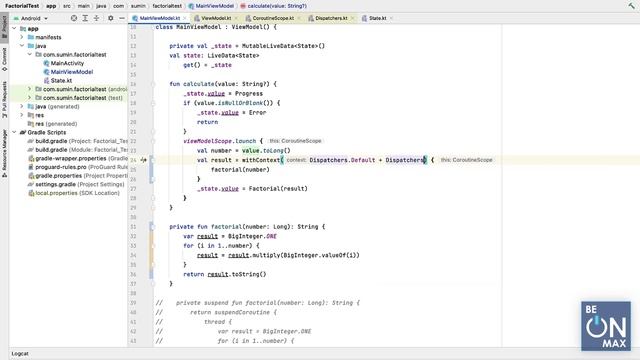The height and width of the screenshot is (360, 640).
Task: Click fold marker at line 16 calculate function
Action: pos(153,84)
